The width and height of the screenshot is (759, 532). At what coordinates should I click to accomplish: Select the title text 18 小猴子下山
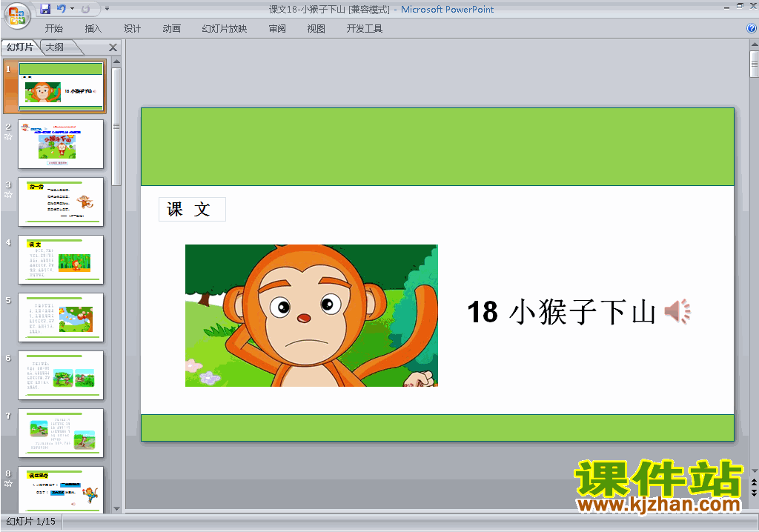click(x=562, y=312)
